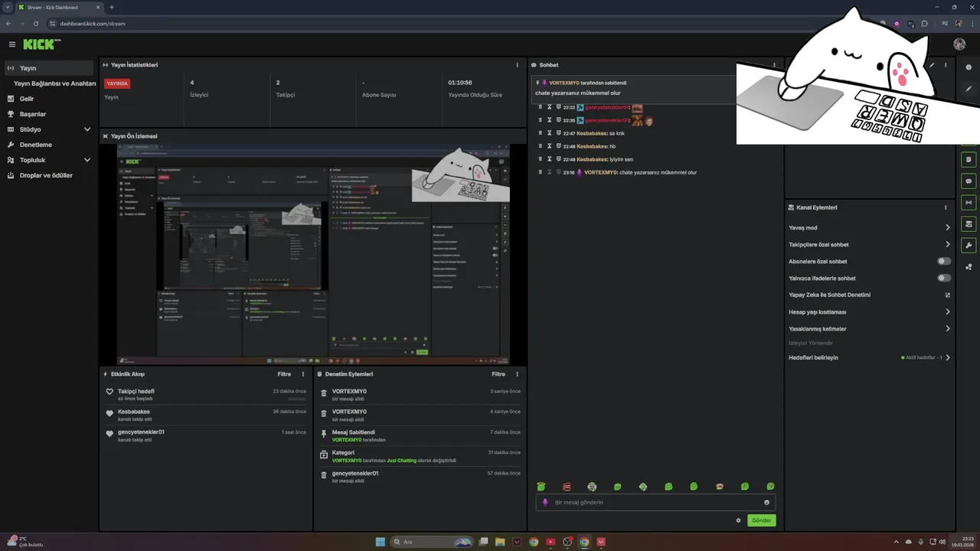Click the wrench icon in right toolbar

click(969, 246)
